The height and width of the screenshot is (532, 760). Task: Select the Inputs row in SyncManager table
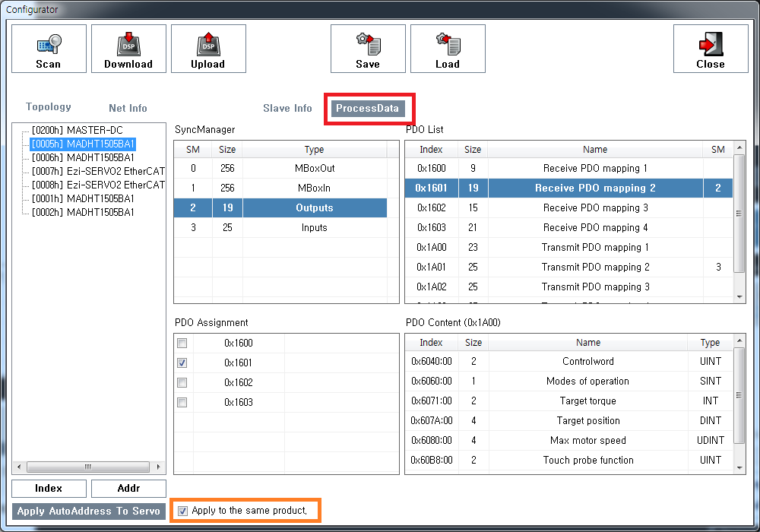(x=314, y=228)
